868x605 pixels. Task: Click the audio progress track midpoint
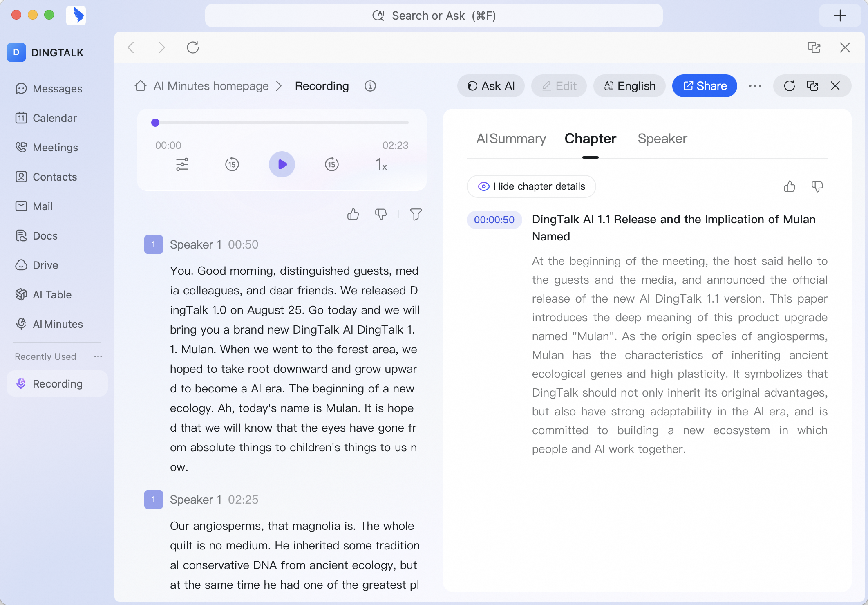coord(282,123)
